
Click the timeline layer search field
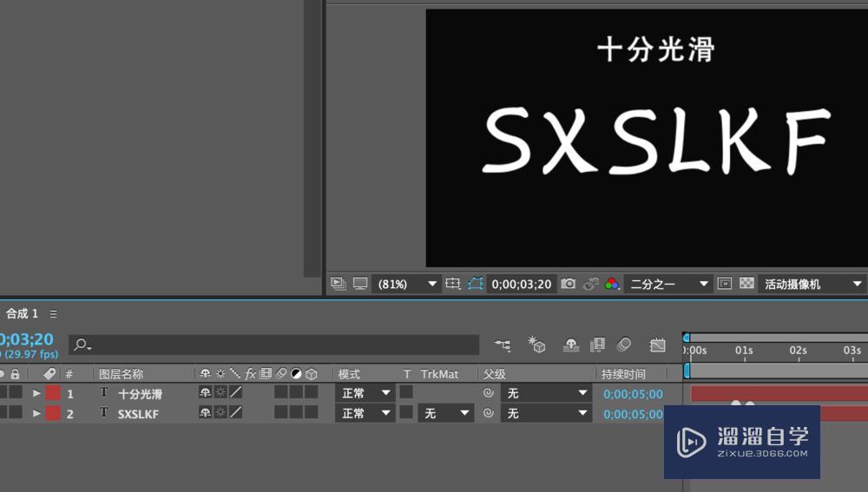[274, 344]
